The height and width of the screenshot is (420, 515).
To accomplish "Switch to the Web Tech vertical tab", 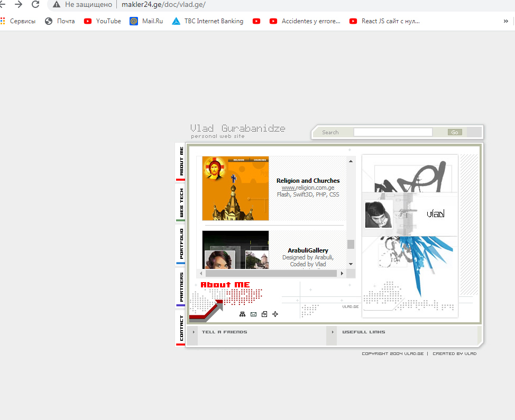I will click(x=181, y=203).
